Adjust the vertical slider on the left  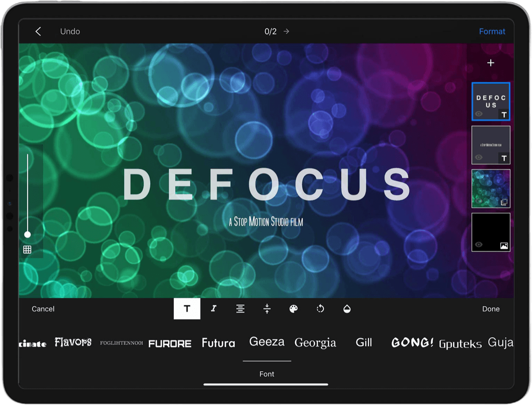coord(27,234)
